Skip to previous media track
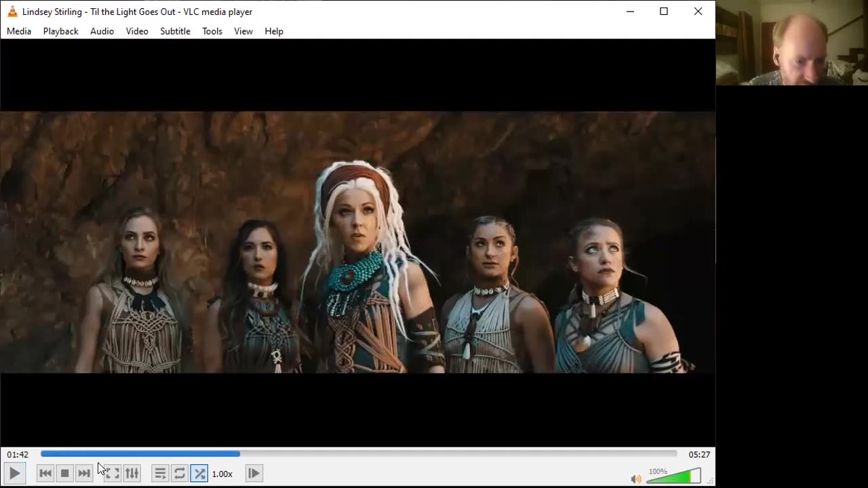Screen dimensions: 868x488 coord(45,473)
